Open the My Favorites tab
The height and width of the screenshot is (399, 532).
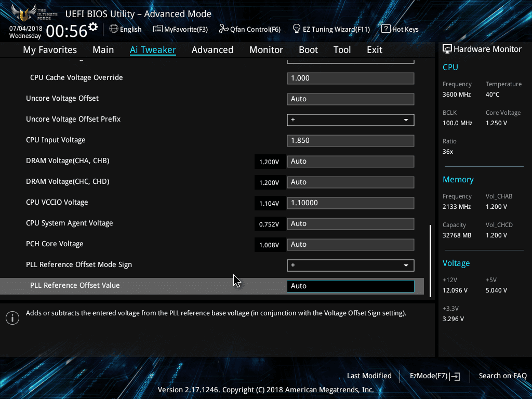(x=50, y=50)
